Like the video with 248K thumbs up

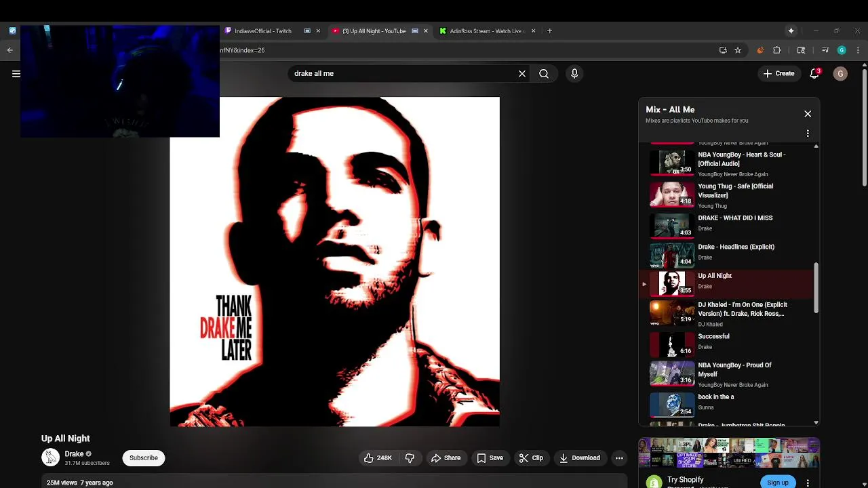[x=378, y=458]
